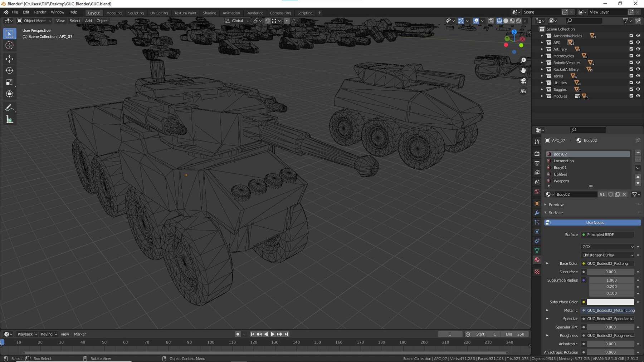Screen dimensions: 644x362
Task: Uncheck the Motorcycles collection checkbox
Action: 631,55
